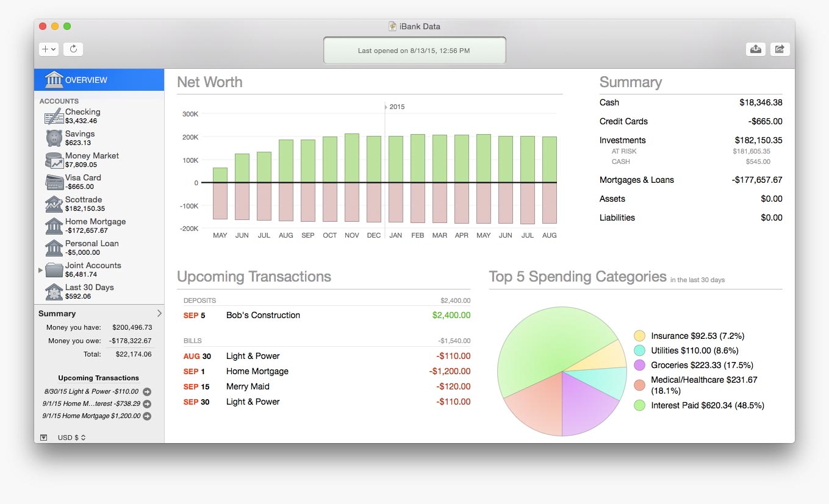
Task: Select the Money Market account icon
Action: 54,160
